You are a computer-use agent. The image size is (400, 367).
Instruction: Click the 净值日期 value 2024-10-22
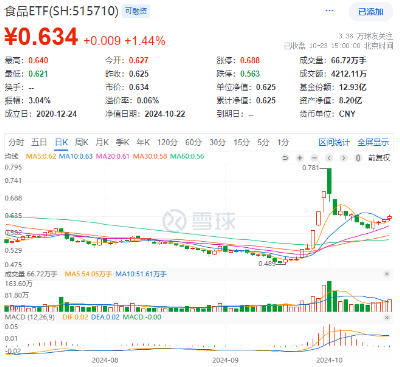point(165,114)
